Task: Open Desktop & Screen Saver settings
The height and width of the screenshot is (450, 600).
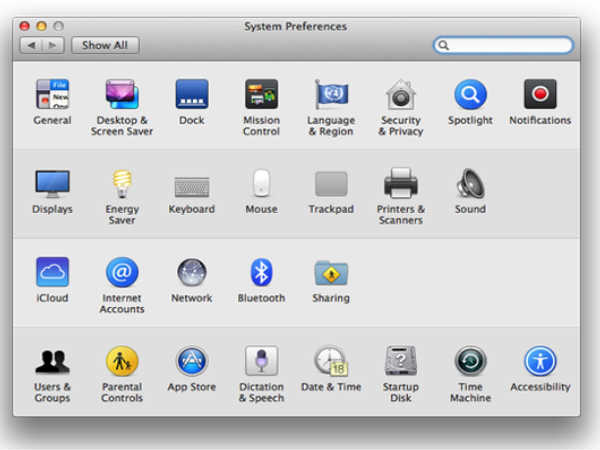Action: tap(121, 95)
